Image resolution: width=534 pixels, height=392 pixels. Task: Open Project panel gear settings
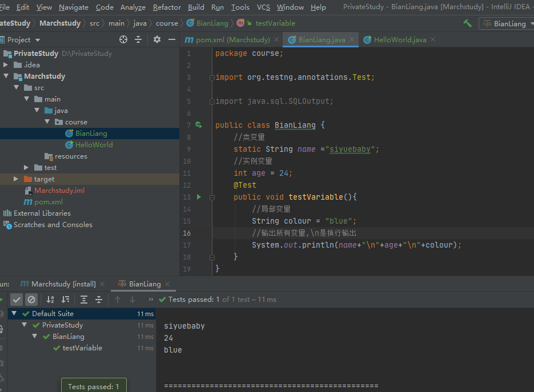point(157,39)
